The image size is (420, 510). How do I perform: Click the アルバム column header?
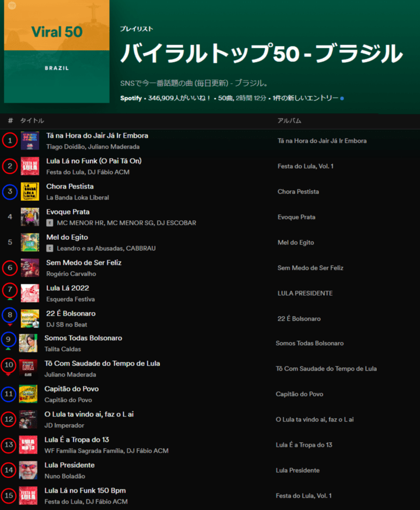pyautogui.click(x=289, y=120)
